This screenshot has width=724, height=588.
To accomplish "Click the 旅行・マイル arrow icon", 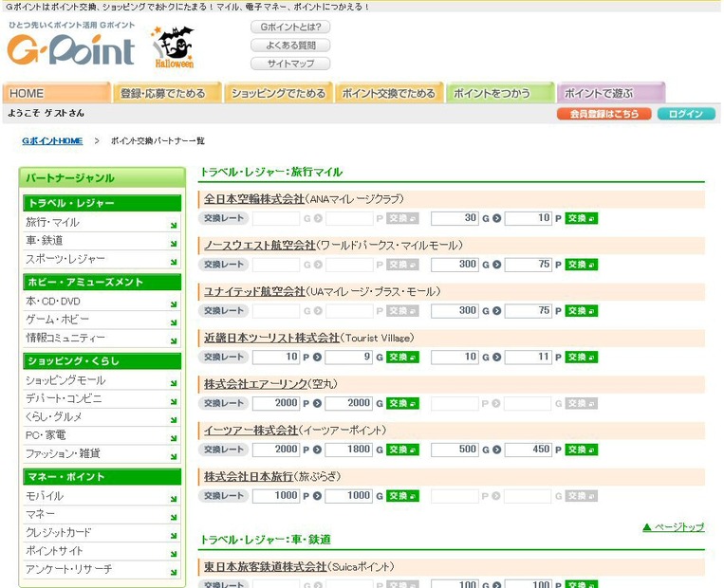I will pyautogui.click(x=173, y=225).
